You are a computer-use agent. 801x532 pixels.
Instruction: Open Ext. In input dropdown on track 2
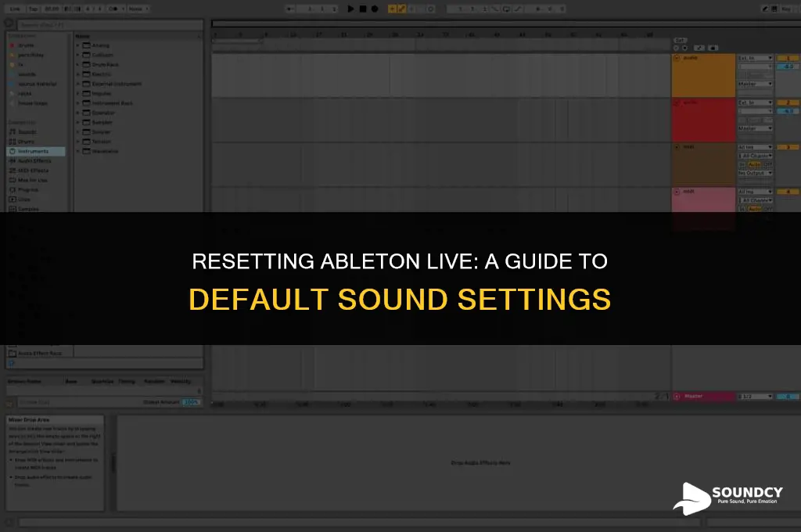[x=755, y=102]
